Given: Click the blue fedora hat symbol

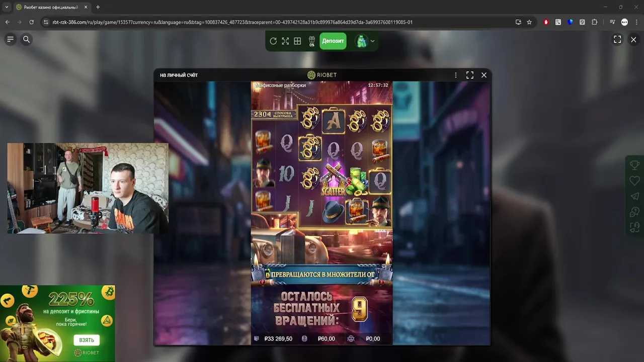Looking at the screenshot, I should [x=333, y=211].
